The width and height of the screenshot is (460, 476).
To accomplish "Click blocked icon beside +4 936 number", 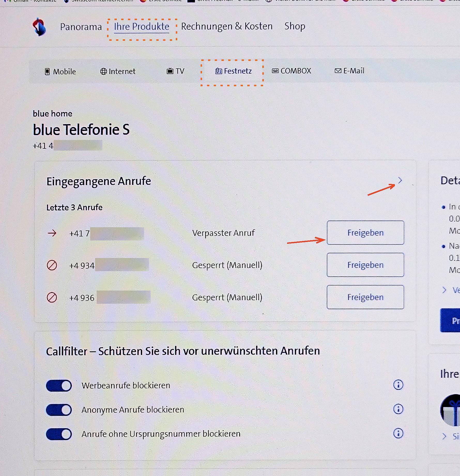I will click(x=52, y=298).
